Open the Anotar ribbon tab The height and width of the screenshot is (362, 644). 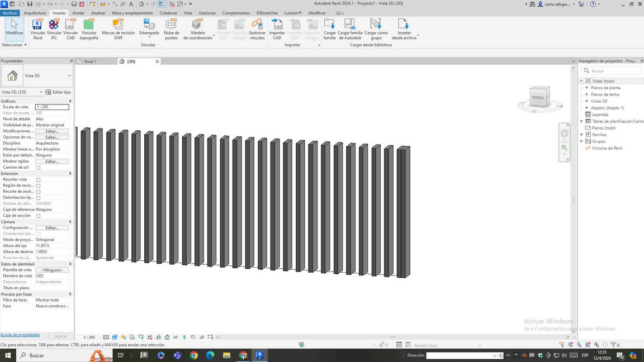[x=78, y=13]
